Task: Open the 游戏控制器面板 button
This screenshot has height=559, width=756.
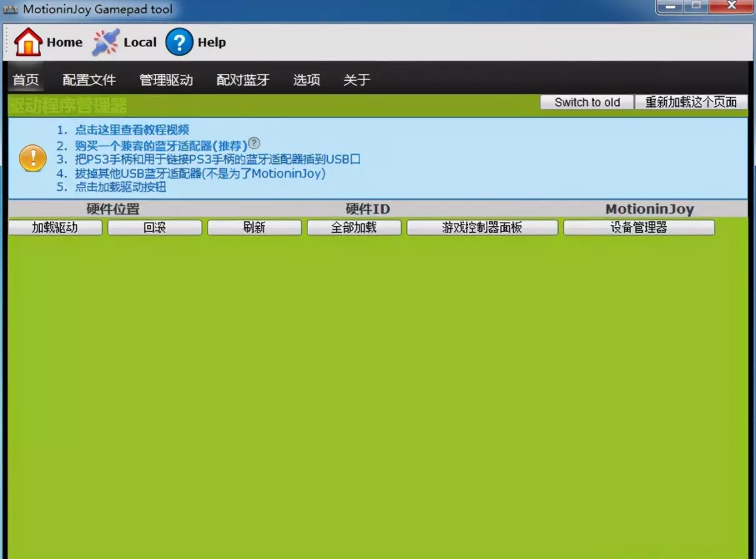Action: point(482,228)
